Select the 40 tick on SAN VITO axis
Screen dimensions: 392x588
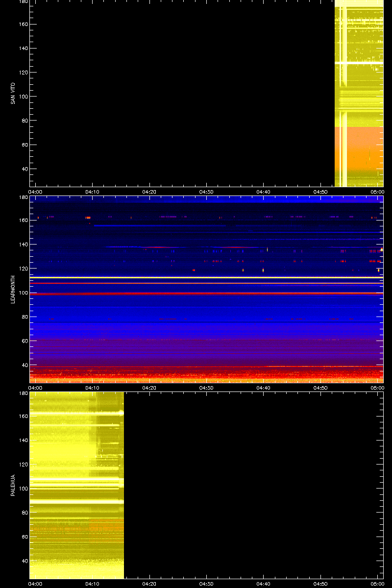[x=24, y=169]
